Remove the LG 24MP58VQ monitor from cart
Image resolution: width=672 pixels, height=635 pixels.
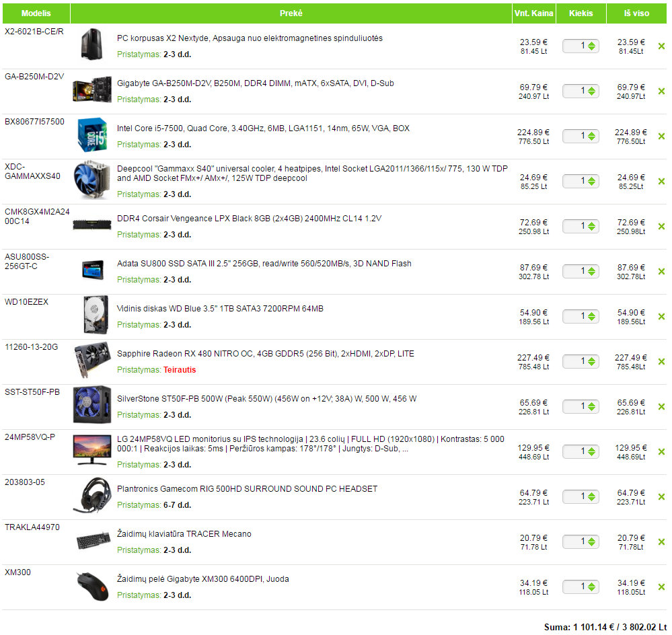(x=661, y=451)
